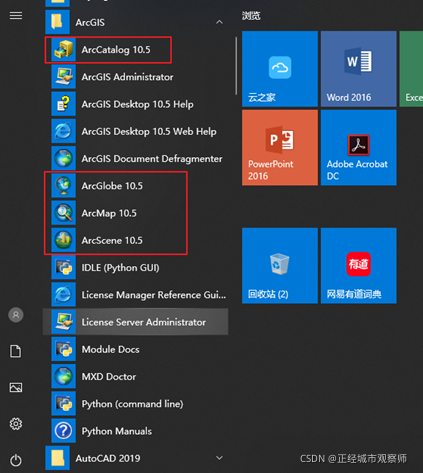Open the Documents sidebar icon

(x=16, y=351)
